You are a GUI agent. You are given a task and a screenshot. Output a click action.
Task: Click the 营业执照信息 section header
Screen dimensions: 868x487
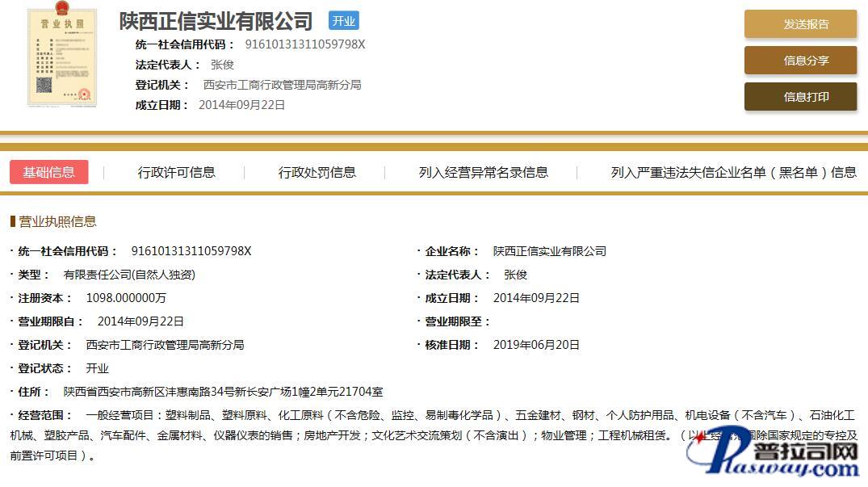coord(57,221)
